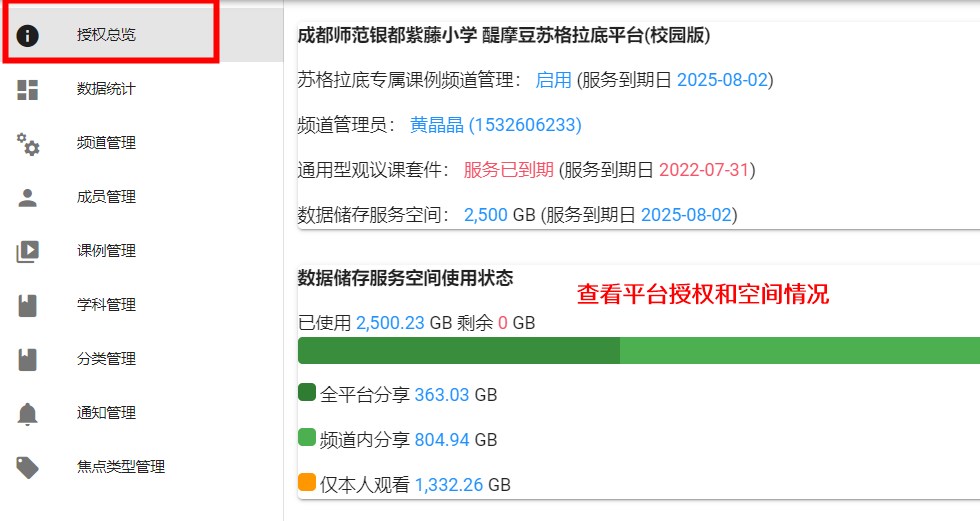Click the orange 仅本人观看 legend swatch

point(307,483)
